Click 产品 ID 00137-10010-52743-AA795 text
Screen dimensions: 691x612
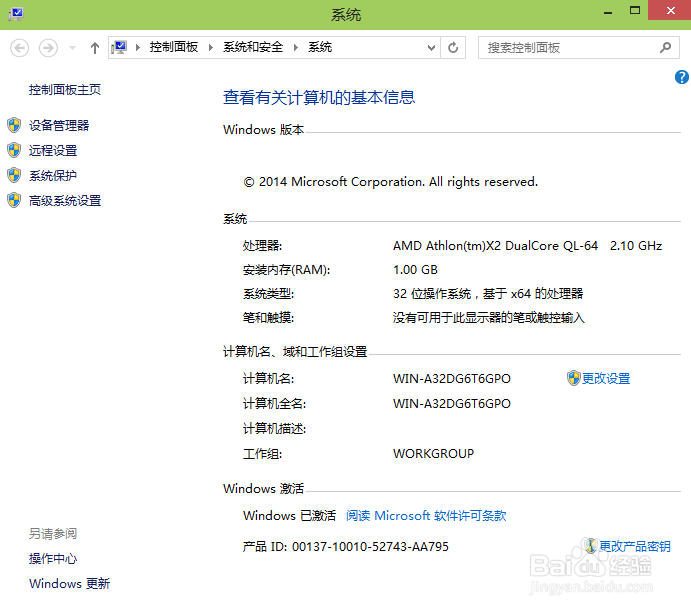[346, 547]
